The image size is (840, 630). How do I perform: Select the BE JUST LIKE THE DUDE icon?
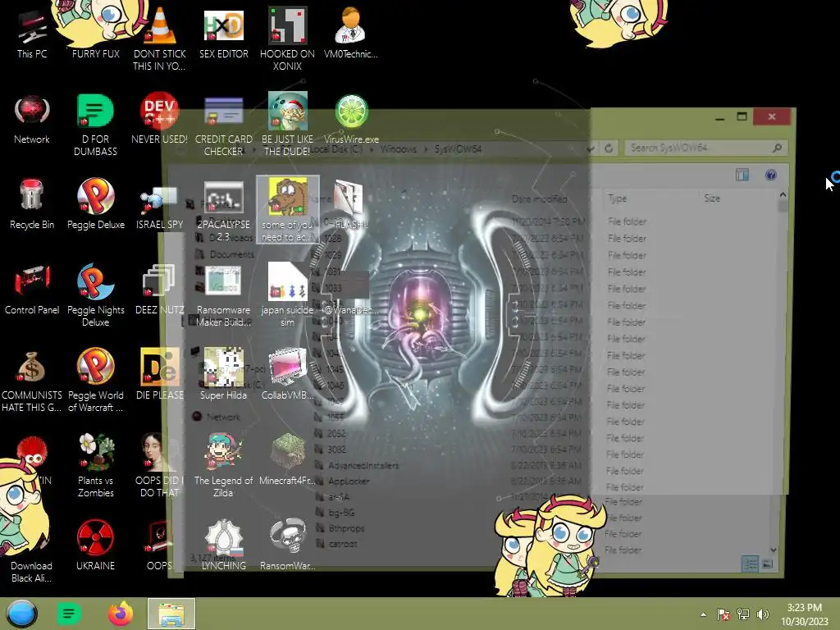pyautogui.click(x=287, y=125)
